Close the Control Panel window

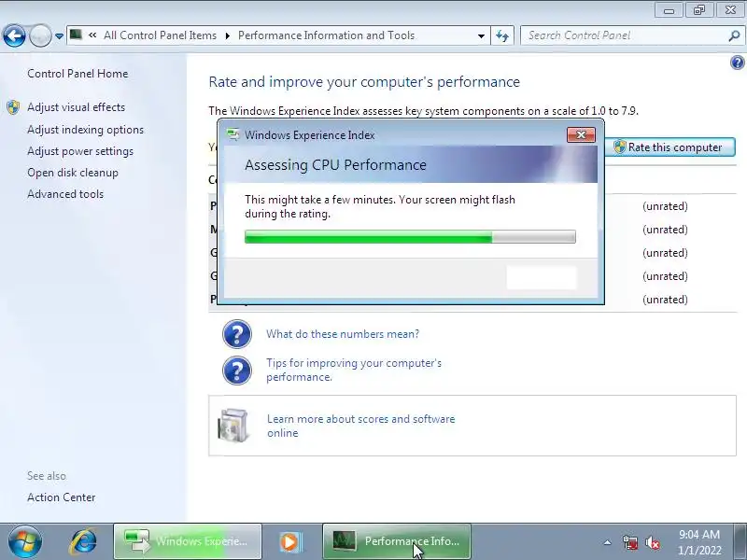pyautogui.click(x=730, y=10)
